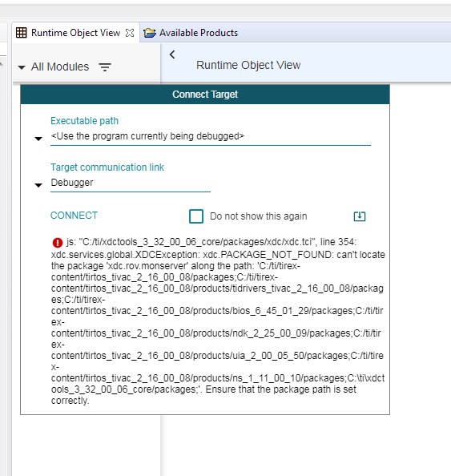Open the Executable path dropdown arrow
The image size is (451, 476).
(38, 139)
